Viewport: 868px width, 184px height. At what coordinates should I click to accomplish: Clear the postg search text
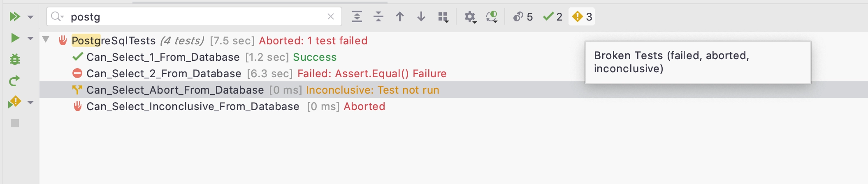tap(331, 16)
